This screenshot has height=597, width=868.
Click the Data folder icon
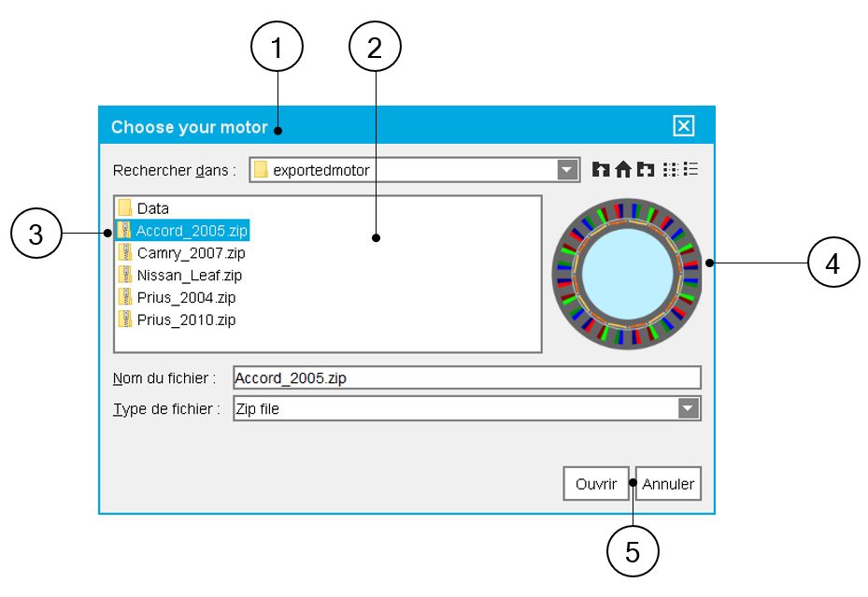(125, 208)
